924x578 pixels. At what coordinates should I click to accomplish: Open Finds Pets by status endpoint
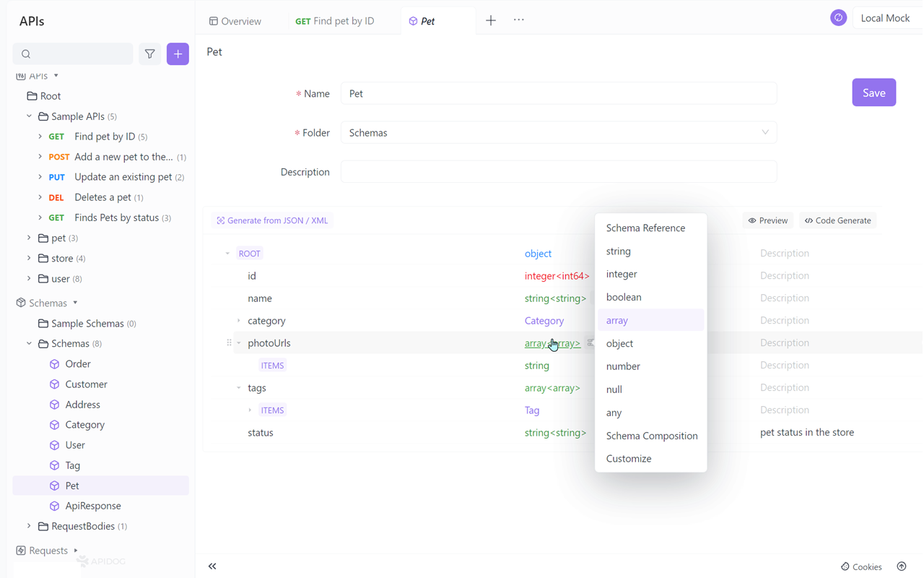116,217
